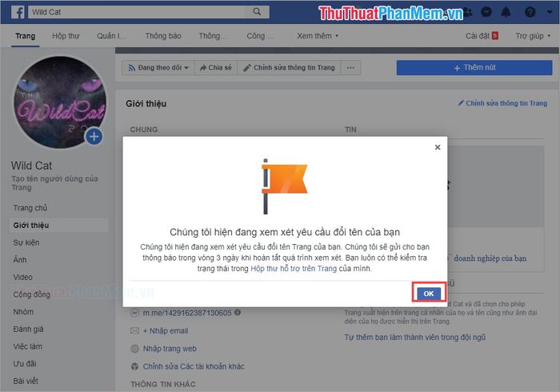This screenshot has width=560, height=392.
Task: Click the page profile picture
Action: (x=59, y=102)
